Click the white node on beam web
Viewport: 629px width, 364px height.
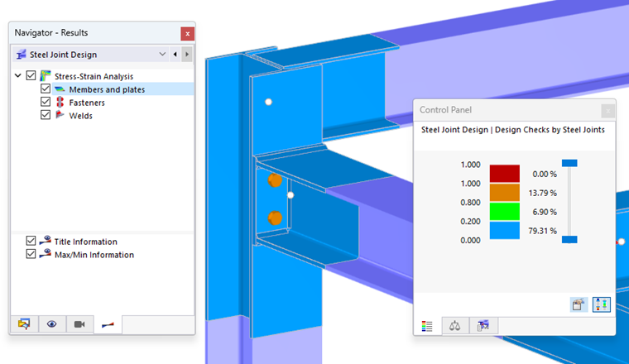290,195
